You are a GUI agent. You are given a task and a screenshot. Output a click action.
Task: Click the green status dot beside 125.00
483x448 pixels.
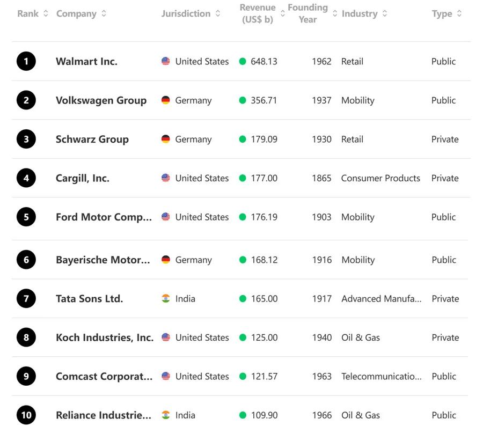point(243,337)
